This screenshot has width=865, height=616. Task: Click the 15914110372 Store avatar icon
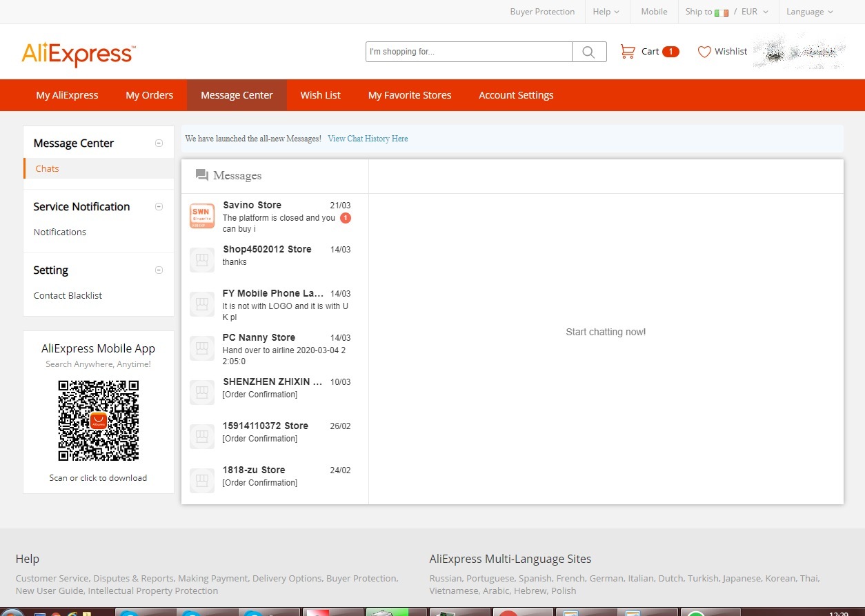tap(202, 437)
